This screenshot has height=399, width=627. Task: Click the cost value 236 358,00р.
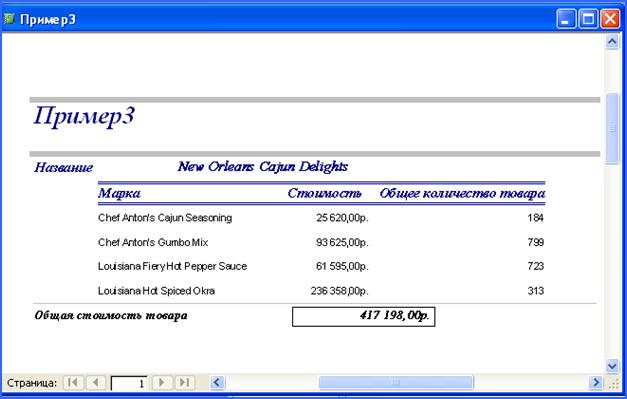pyautogui.click(x=339, y=291)
